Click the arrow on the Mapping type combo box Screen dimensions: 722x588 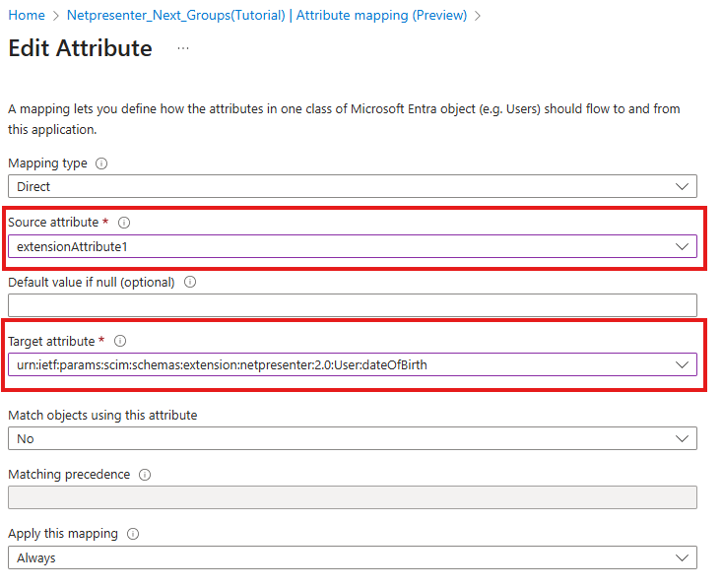coord(682,186)
